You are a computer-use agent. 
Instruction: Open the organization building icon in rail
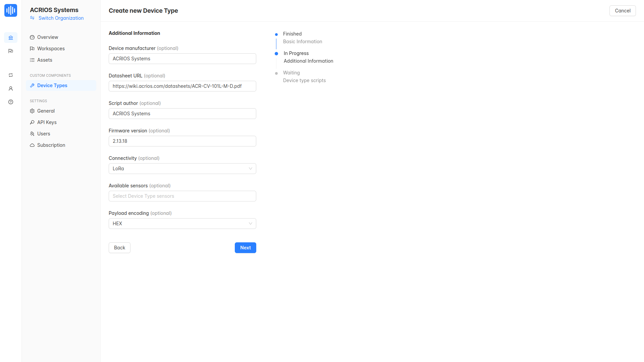click(11, 38)
